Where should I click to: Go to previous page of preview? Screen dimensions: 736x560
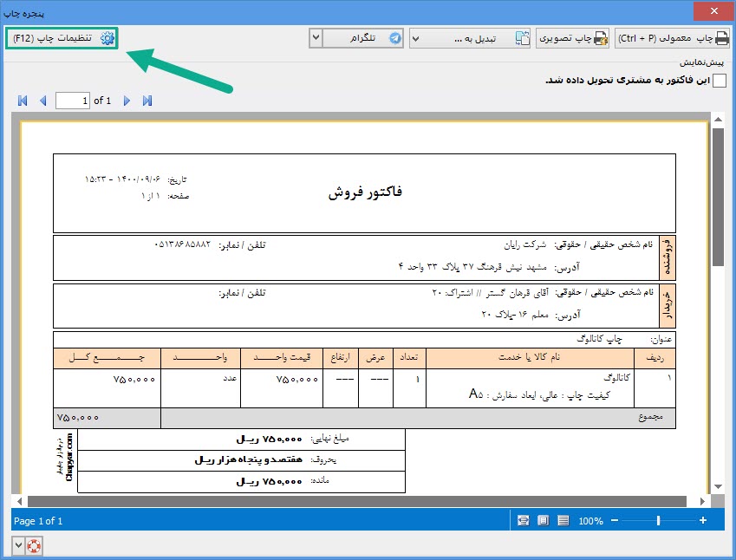(x=43, y=101)
